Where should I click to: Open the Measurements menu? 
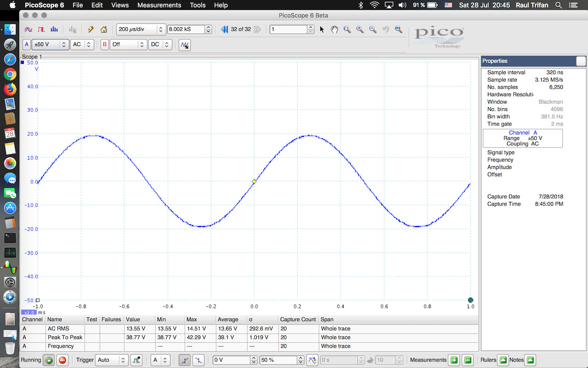point(159,5)
